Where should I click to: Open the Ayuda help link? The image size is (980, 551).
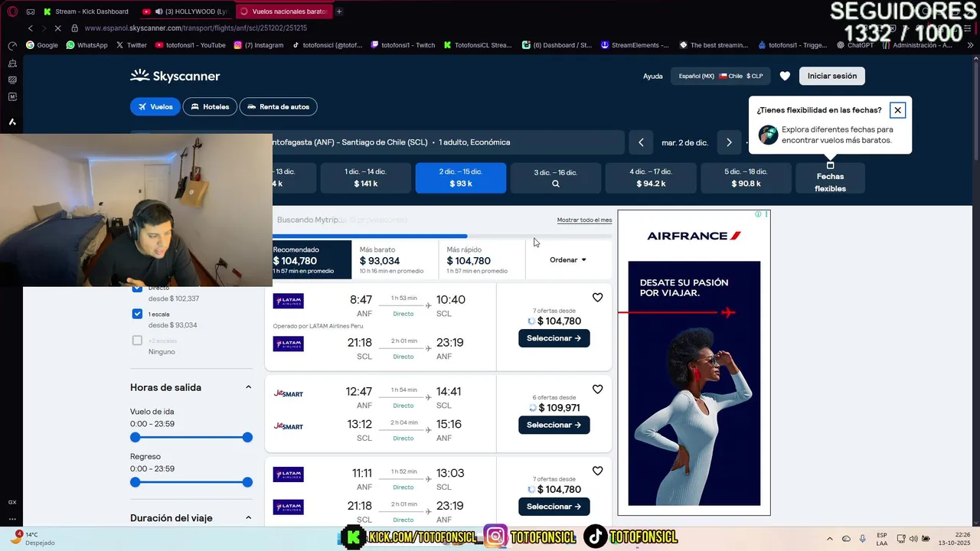click(x=652, y=76)
